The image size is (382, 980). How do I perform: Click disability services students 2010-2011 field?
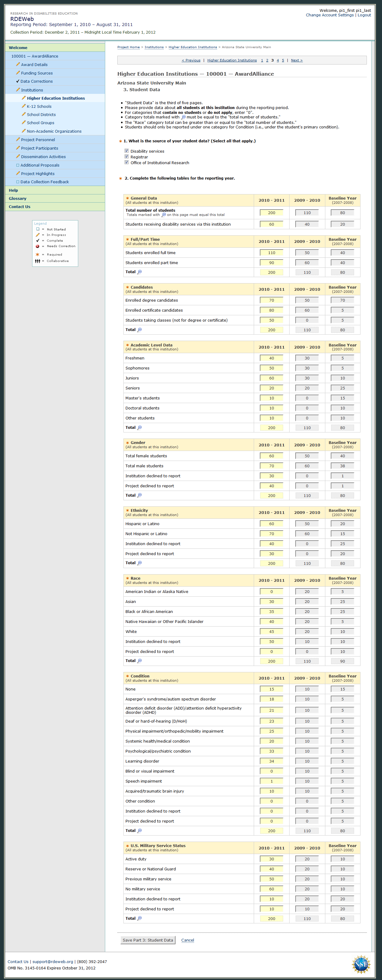[272, 224]
